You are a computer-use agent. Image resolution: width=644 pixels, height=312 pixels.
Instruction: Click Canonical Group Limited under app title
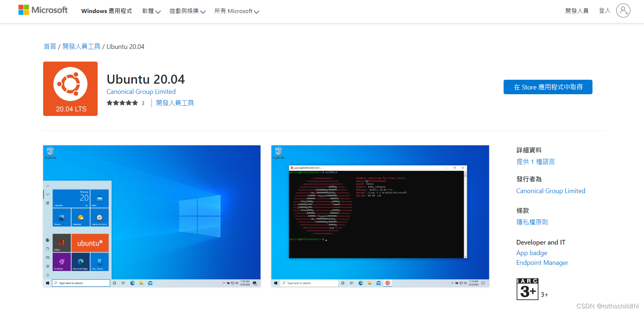141,92
